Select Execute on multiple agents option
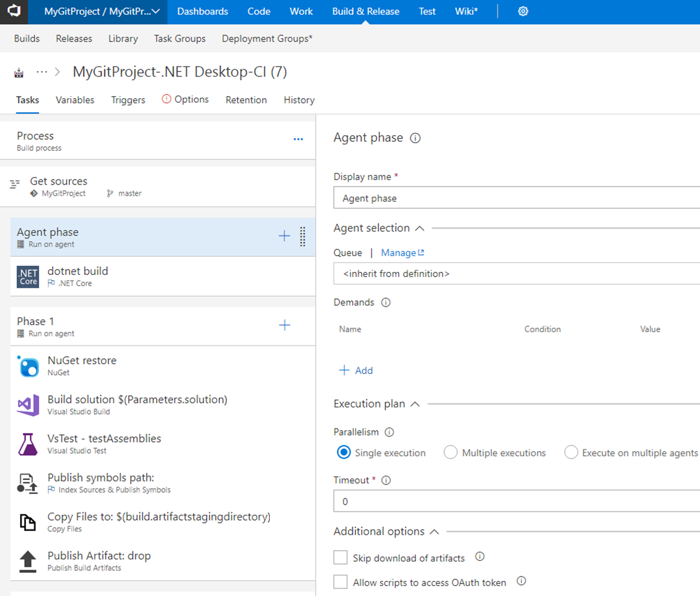The image size is (700, 596). pos(571,452)
